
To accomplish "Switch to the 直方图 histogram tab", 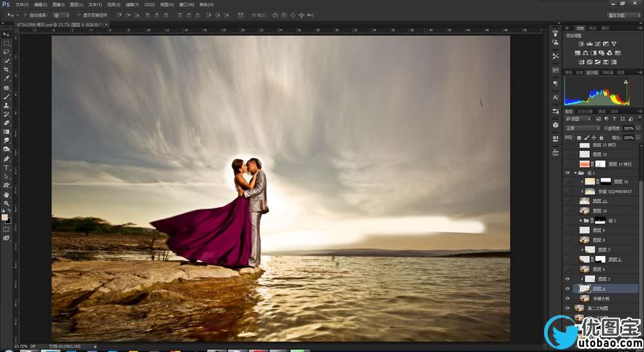I will (x=592, y=72).
